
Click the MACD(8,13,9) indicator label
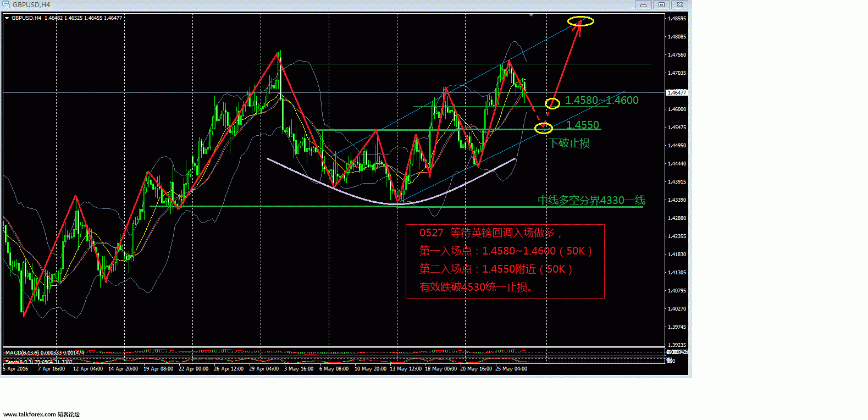pyautogui.click(x=45, y=352)
